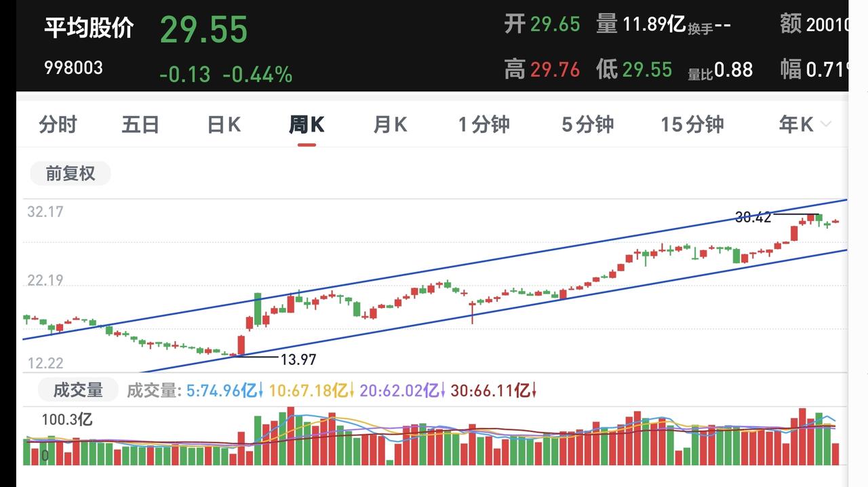Click the volume value 11.89亿
This screenshot has height=487, width=868.
click(x=654, y=24)
